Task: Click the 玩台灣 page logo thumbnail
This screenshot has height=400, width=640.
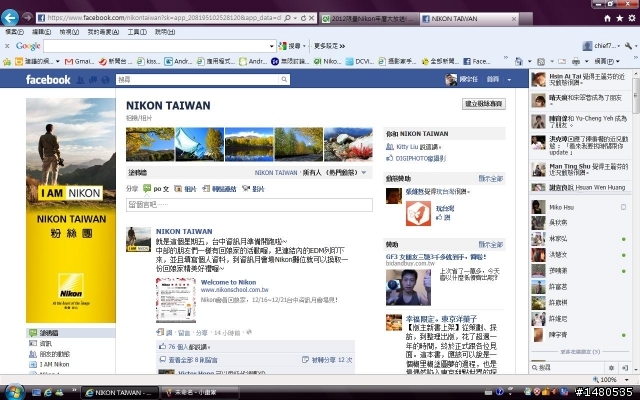Action: click(418, 213)
